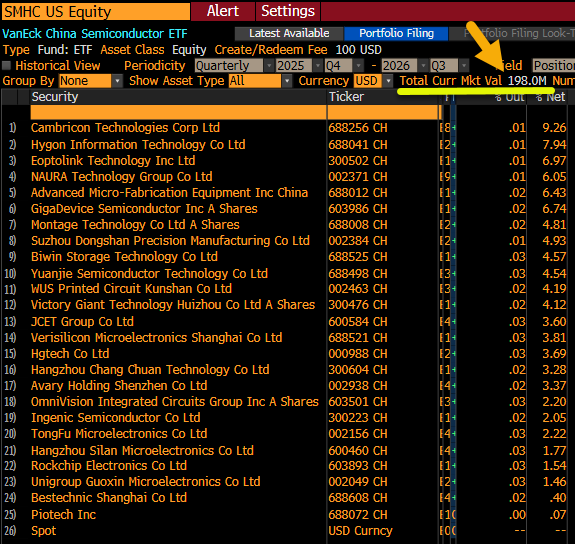
Task: Click the 9.26 % Net value
Action: [x=554, y=128]
